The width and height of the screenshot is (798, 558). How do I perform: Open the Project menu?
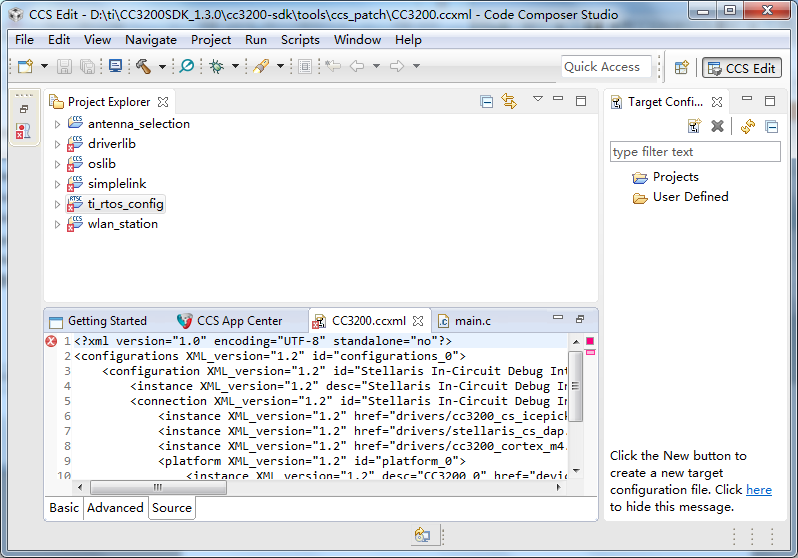click(211, 40)
